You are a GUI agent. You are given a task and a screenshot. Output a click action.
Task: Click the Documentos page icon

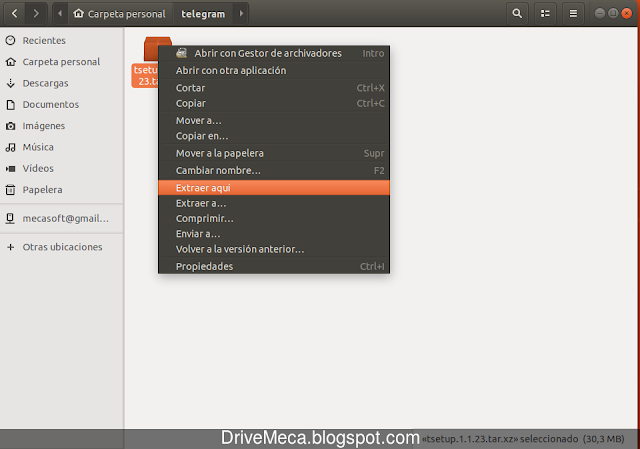pos(11,104)
